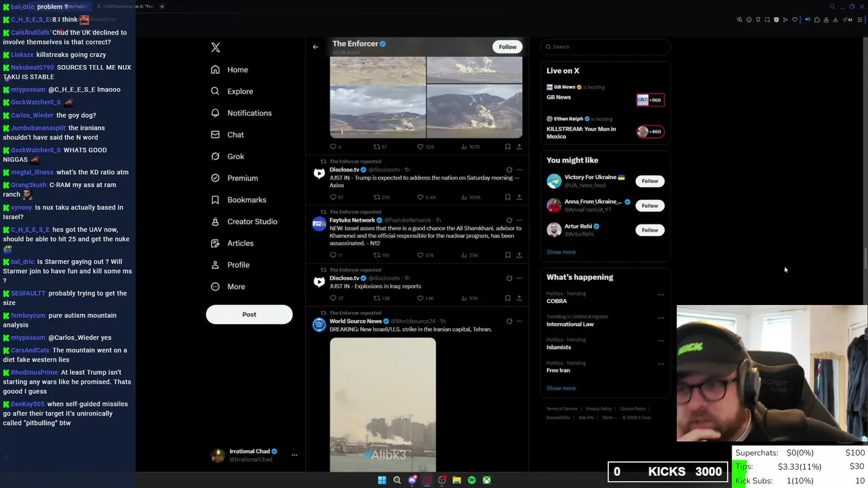Click the Articles sidebar icon
Viewport: 868px width, 488px height.
215,243
